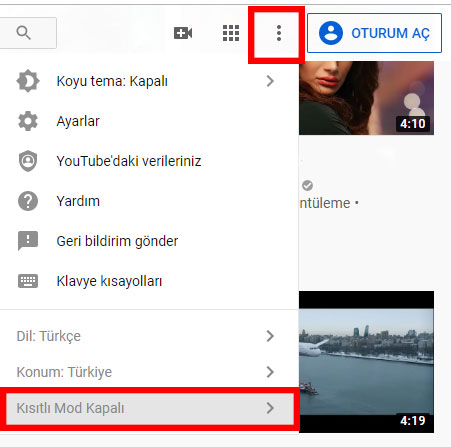451x447 pixels.
Task: Click the Yardım question mark icon
Action: pyautogui.click(x=28, y=201)
